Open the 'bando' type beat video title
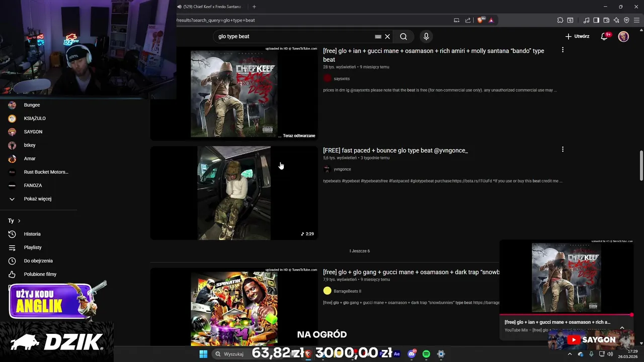 pyautogui.click(x=433, y=55)
